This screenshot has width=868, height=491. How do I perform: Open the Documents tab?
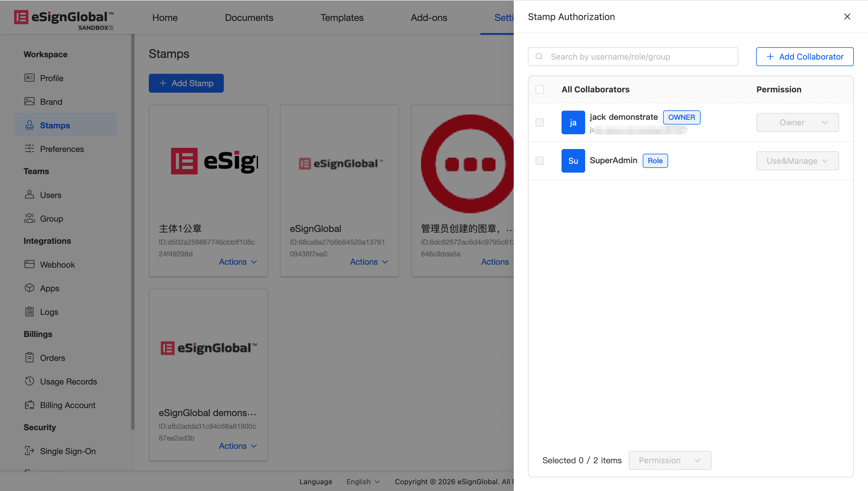249,17
